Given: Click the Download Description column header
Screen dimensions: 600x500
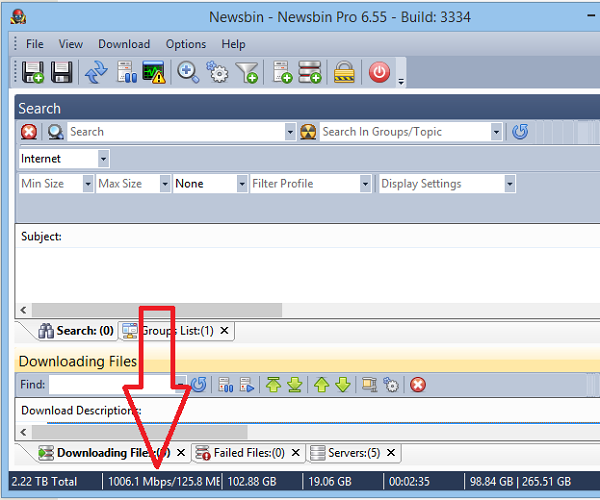Looking at the screenshot, I should (x=81, y=410).
